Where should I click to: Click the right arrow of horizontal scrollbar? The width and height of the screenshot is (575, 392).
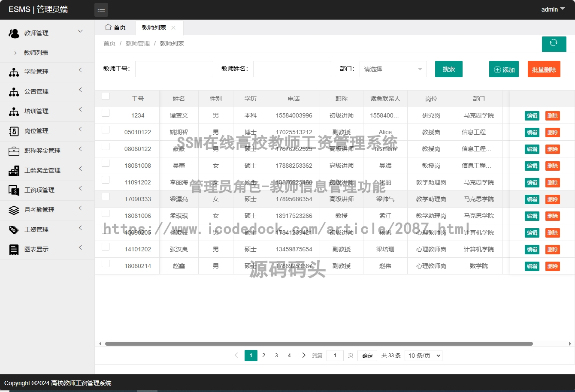570,344
